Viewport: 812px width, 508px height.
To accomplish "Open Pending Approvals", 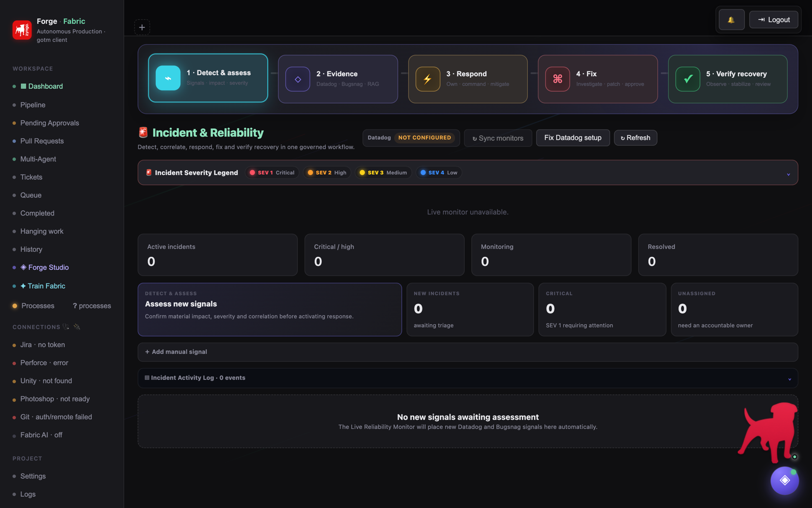I will point(50,123).
